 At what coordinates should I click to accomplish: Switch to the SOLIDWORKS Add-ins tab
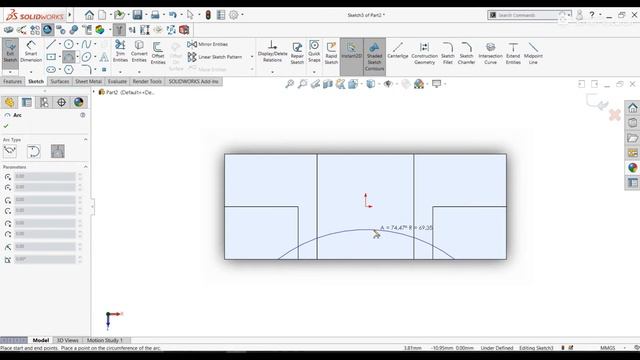[x=193, y=82]
